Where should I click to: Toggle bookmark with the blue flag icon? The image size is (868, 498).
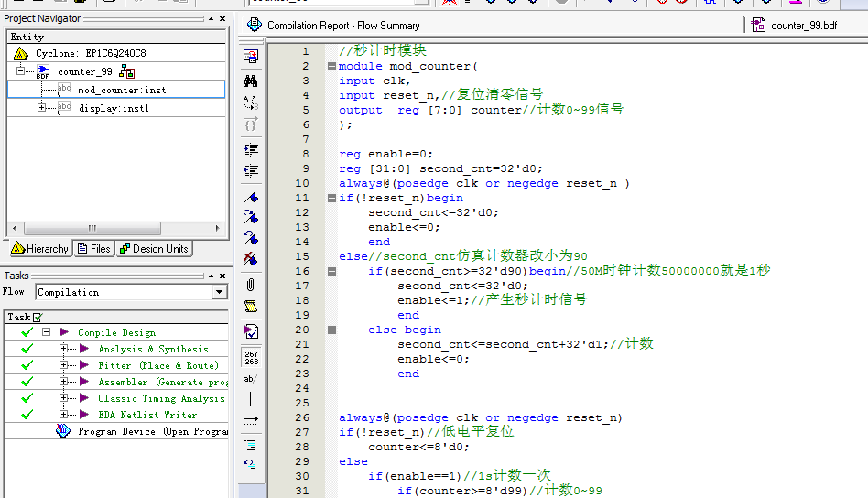[250, 197]
